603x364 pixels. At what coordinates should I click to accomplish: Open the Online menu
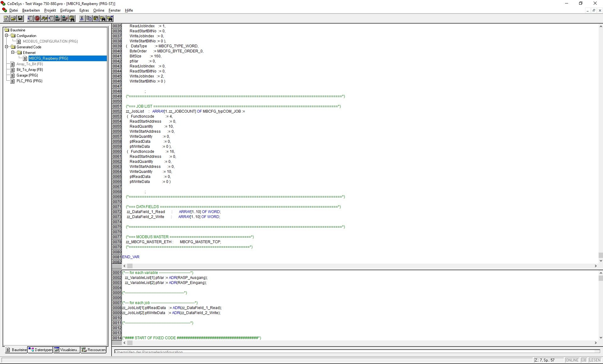[99, 10]
